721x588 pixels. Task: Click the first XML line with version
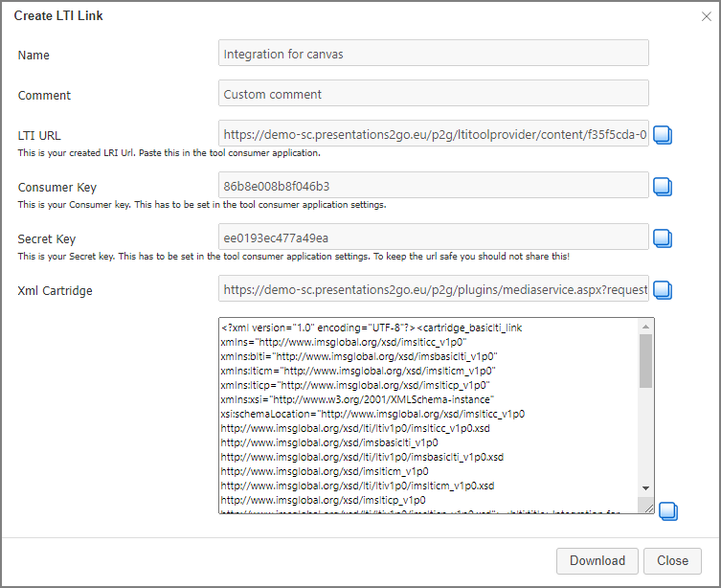click(372, 328)
